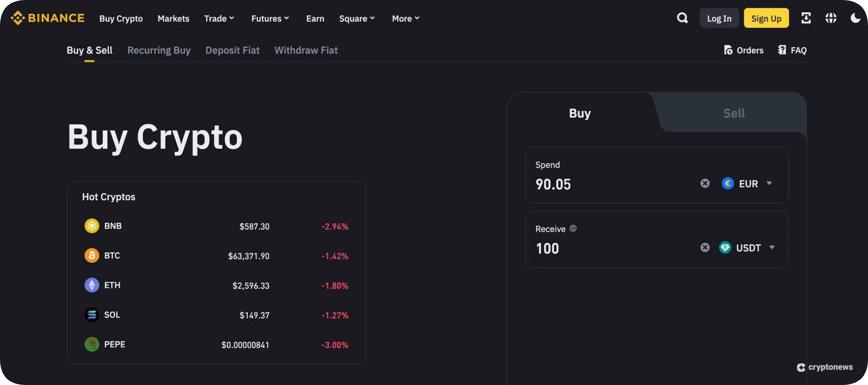Select the ETH coin icon
868x385 pixels.
coord(92,285)
